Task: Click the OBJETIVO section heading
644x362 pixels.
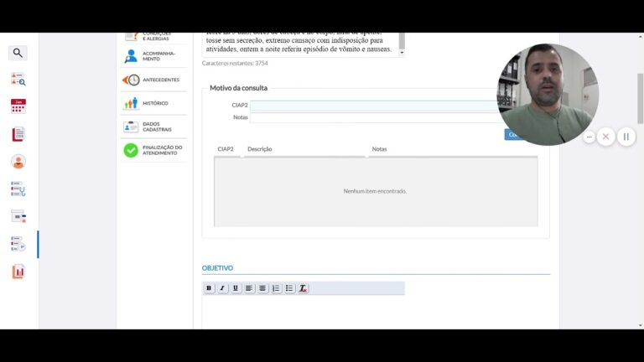Action: tap(217, 268)
